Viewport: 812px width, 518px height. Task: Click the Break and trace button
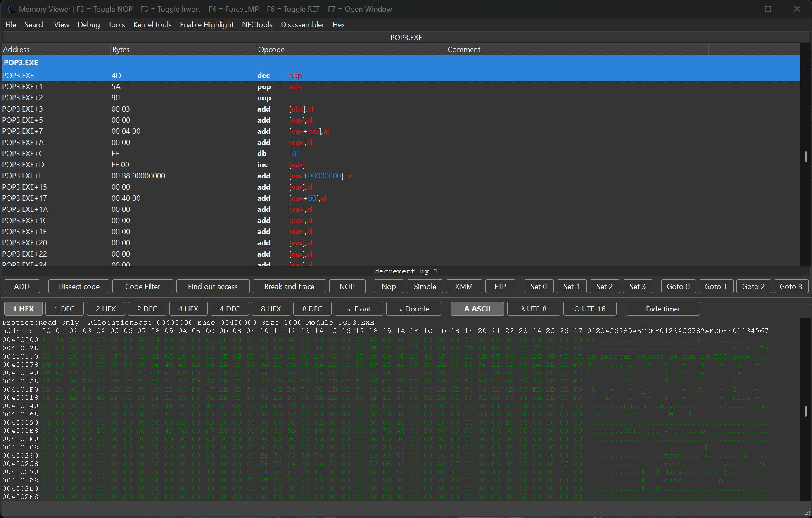(x=289, y=287)
